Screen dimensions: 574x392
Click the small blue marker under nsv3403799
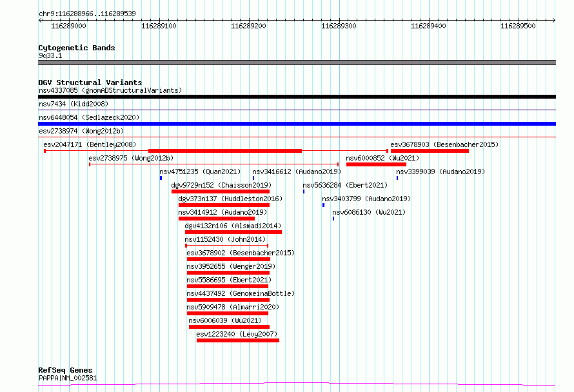coord(324,205)
